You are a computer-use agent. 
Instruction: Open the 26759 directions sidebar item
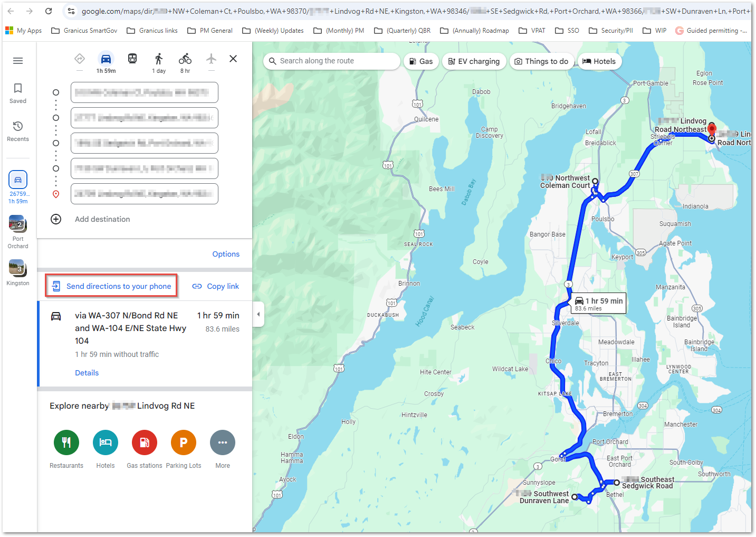17,187
